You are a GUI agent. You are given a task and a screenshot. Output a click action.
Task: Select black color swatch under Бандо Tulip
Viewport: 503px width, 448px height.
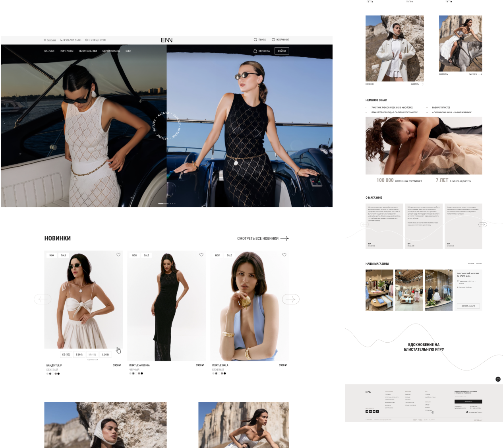[x=58, y=374]
